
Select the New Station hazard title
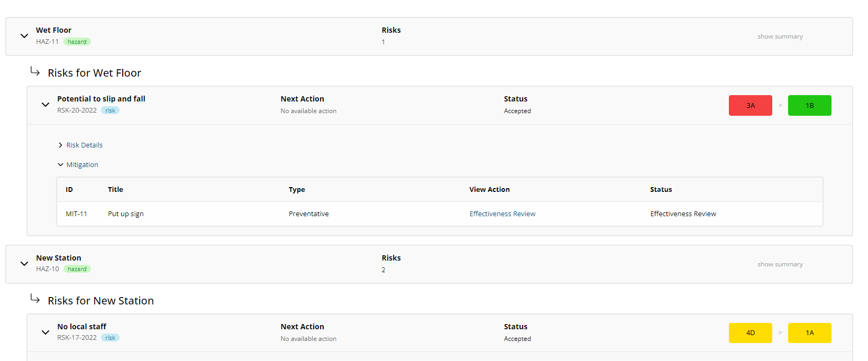pyautogui.click(x=59, y=258)
